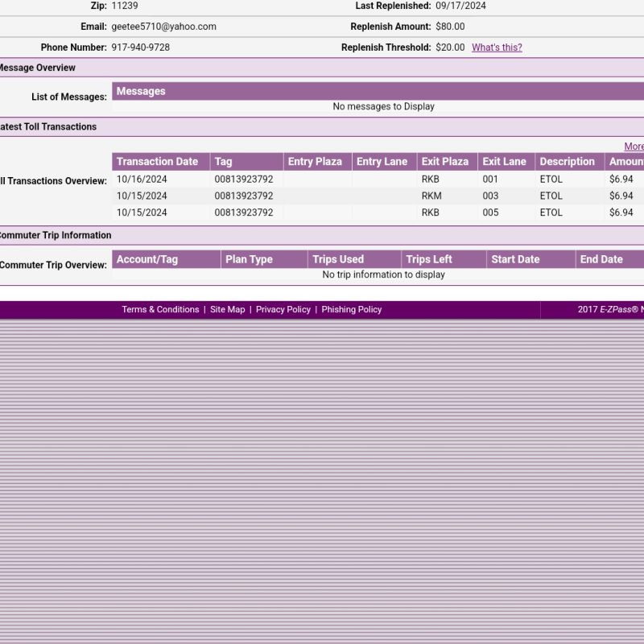Click the Trips Used column header

click(338, 259)
